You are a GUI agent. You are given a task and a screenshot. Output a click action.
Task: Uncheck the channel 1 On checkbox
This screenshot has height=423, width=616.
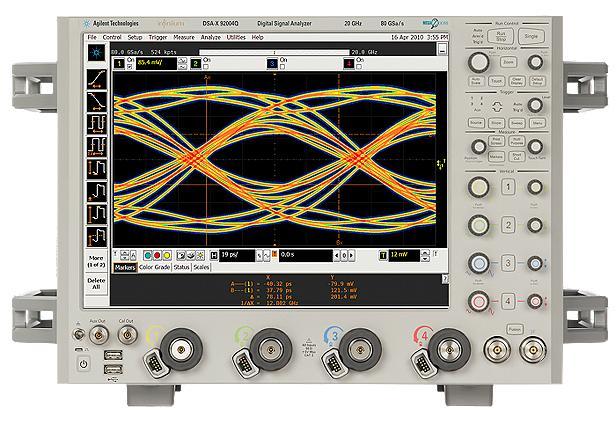point(130,67)
